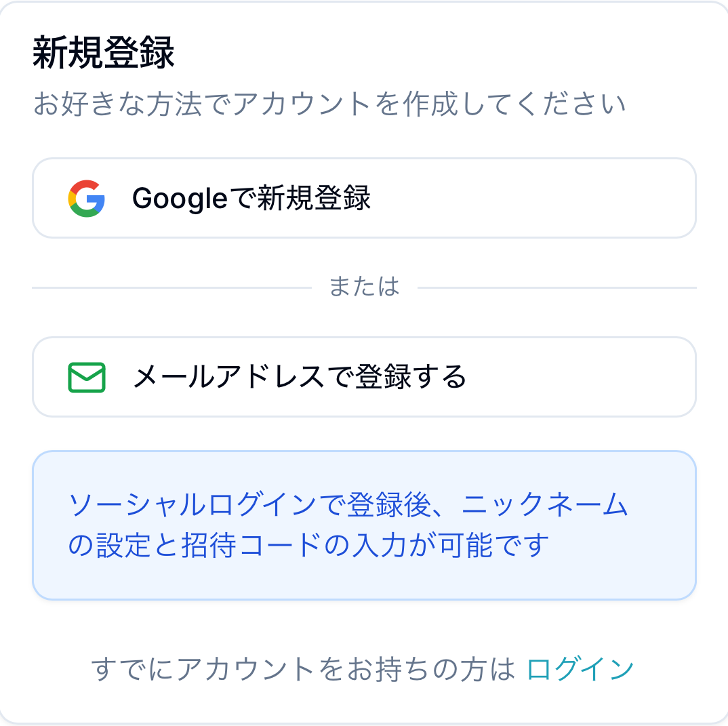Sign up with the Googleで新規登録 button
This screenshot has height=726, width=728.
pyautogui.click(x=251, y=199)
